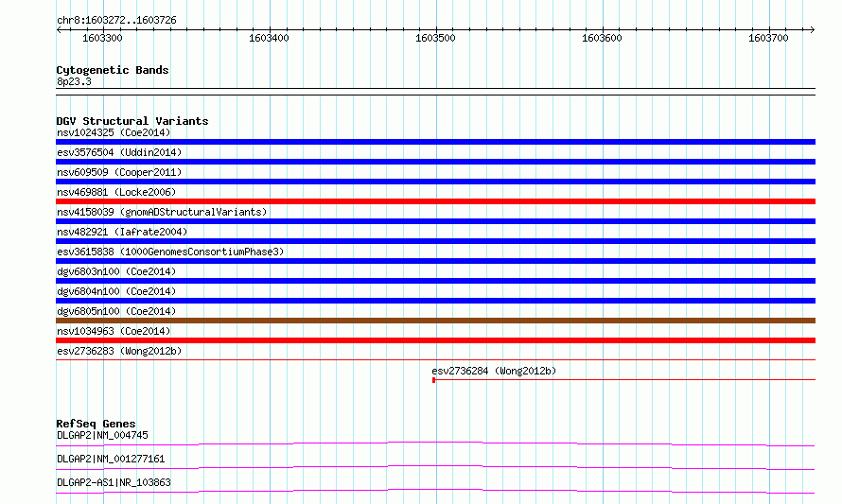Click the right arrow end of ruler
The width and height of the screenshot is (842, 504).
[813, 30]
